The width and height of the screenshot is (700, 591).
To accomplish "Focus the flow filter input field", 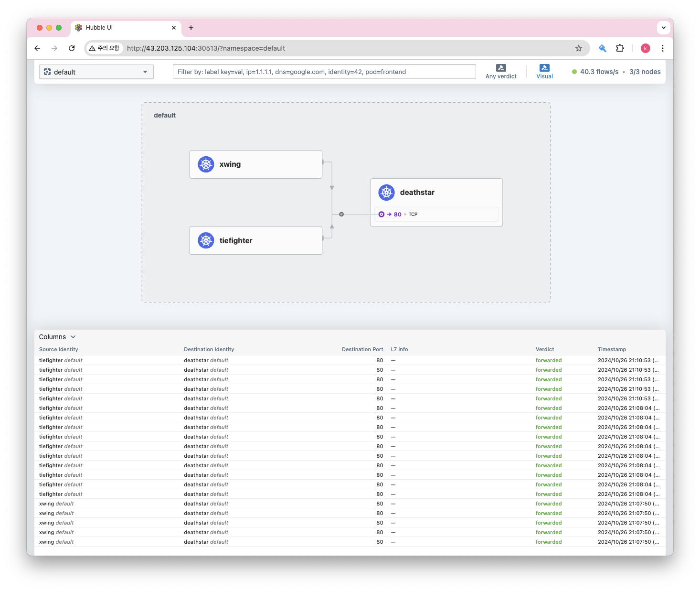I will tap(324, 72).
